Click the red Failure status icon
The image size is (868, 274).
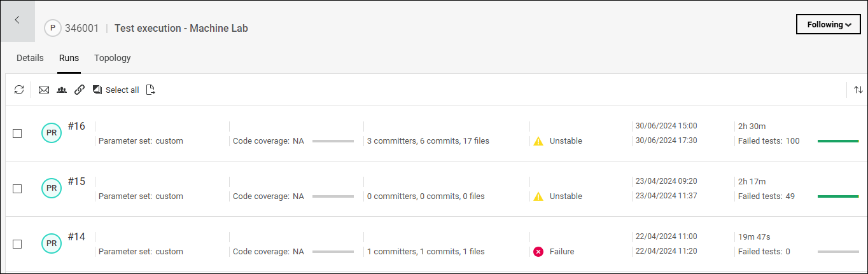(538, 252)
